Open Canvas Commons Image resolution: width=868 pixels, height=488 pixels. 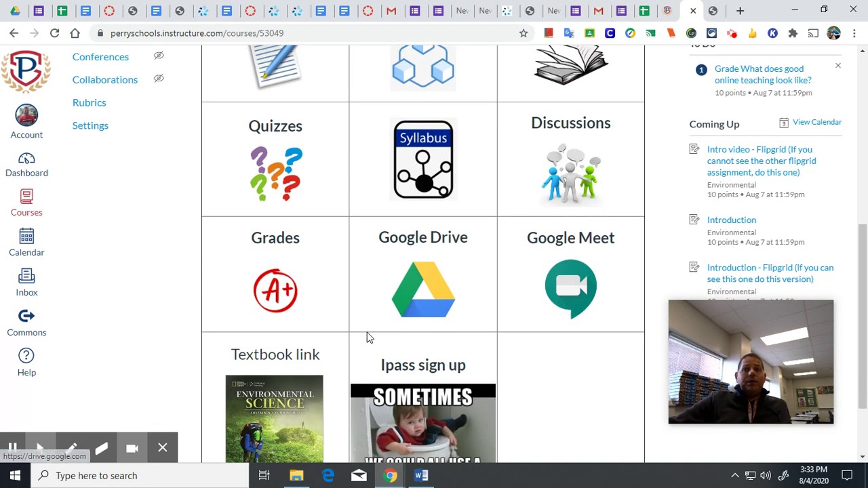click(x=26, y=323)
